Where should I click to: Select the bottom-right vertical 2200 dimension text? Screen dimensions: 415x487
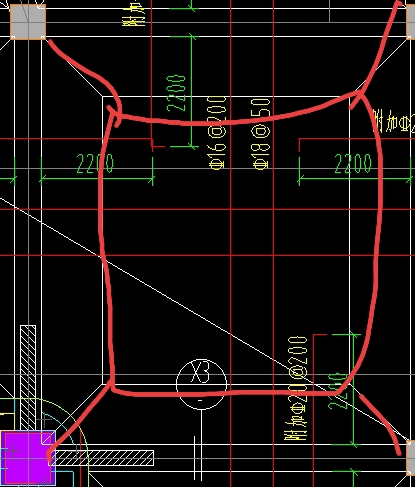click(337, 391)
